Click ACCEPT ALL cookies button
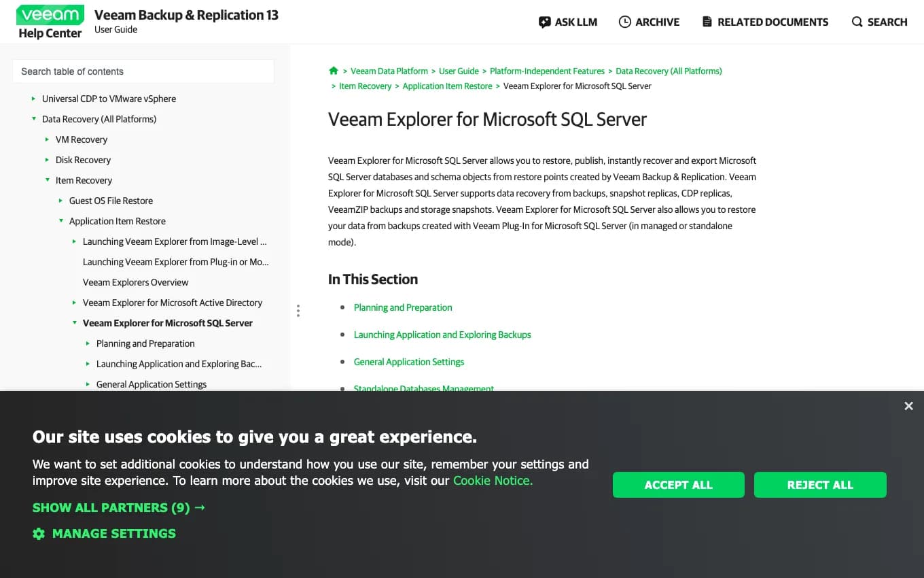Image resolution: width=924 pixels, height=578 pixels. click(x=679, y=485)
